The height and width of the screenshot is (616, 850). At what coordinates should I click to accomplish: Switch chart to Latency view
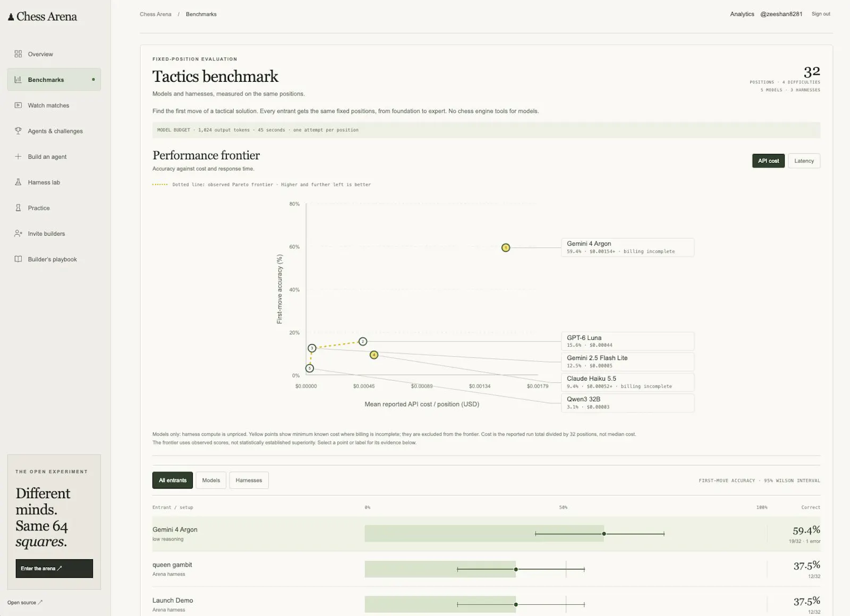[804, 161]
